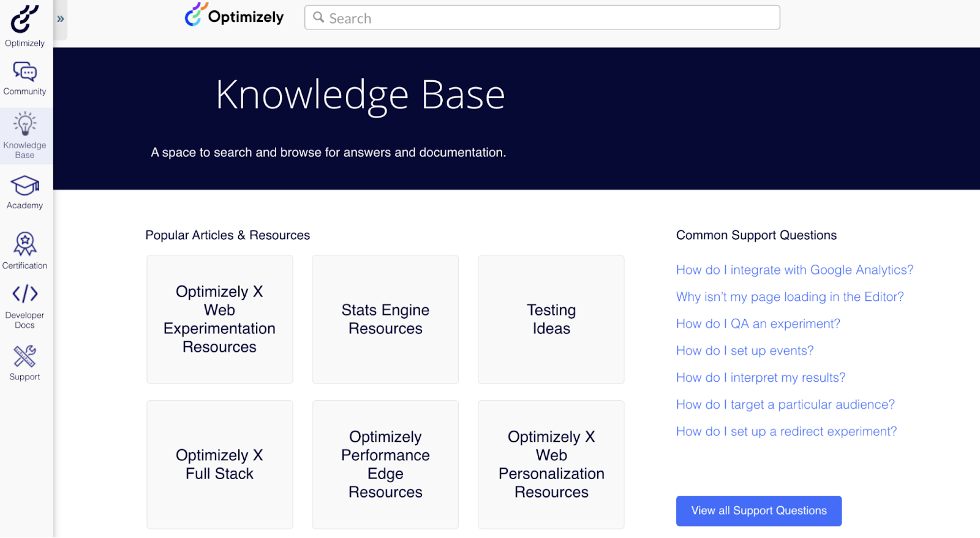Screen dimensions: 980x538
Task: Open 'How do I interpret my results?' link
Action: coord(761,377)
